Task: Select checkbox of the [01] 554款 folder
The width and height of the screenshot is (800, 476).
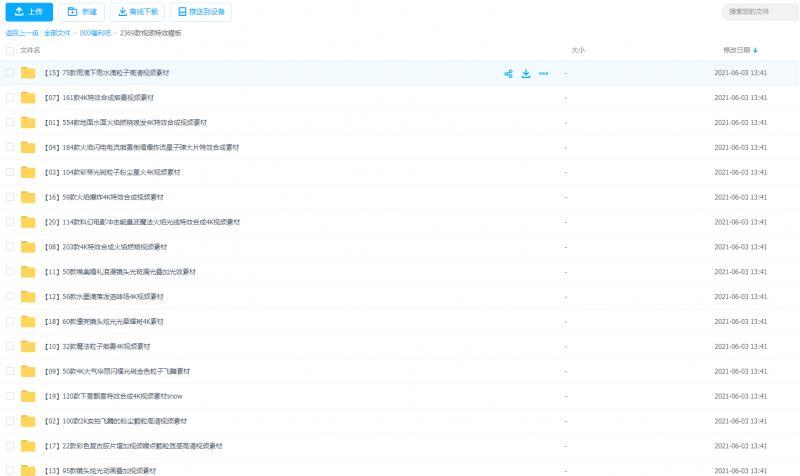Action: point(10,122)
